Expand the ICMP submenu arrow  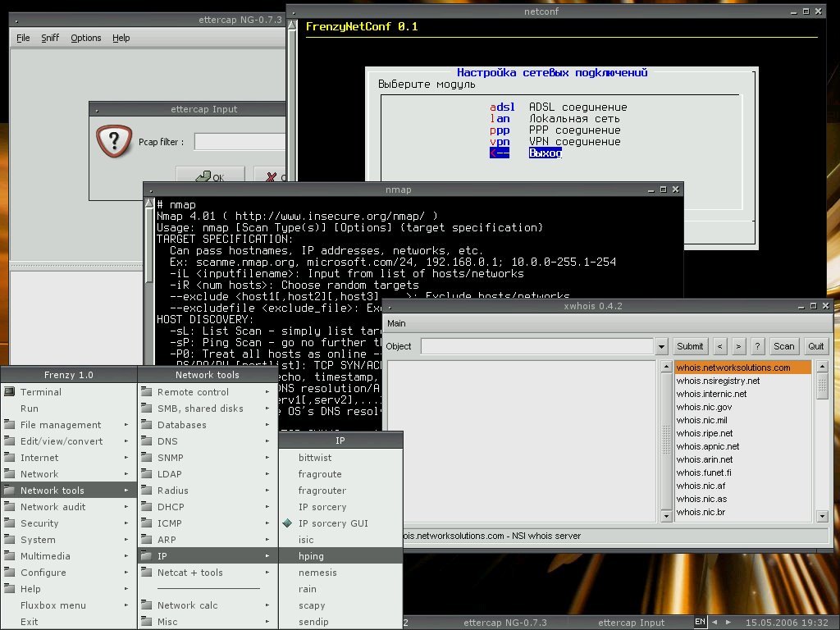click(267, 523)
